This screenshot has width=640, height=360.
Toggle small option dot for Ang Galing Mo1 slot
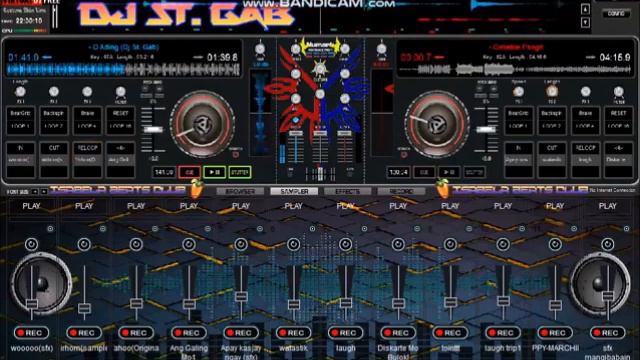tap(207, 229)
